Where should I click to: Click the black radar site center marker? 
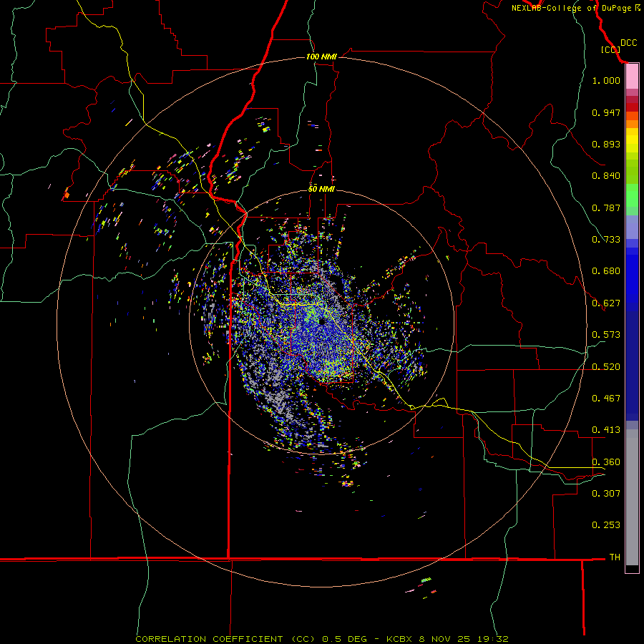click(321, 321)
